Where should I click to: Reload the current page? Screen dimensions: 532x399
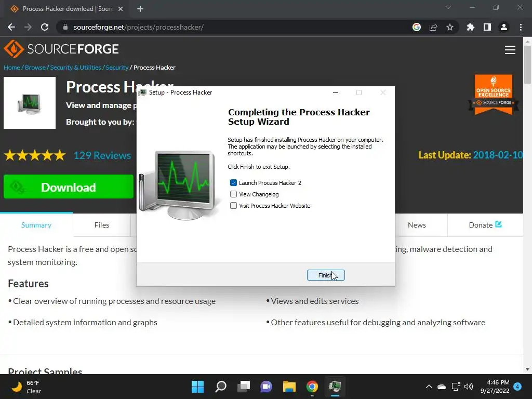[45, 27]
